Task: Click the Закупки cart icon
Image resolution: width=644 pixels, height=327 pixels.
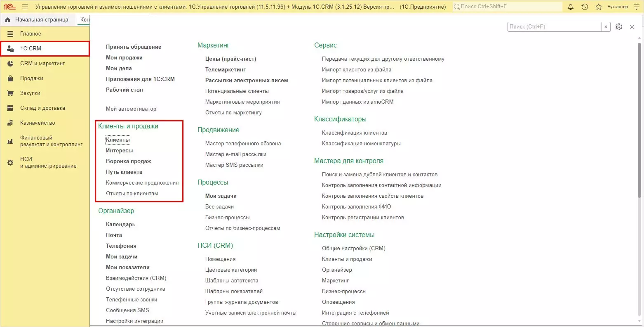Action: point(10,93)
